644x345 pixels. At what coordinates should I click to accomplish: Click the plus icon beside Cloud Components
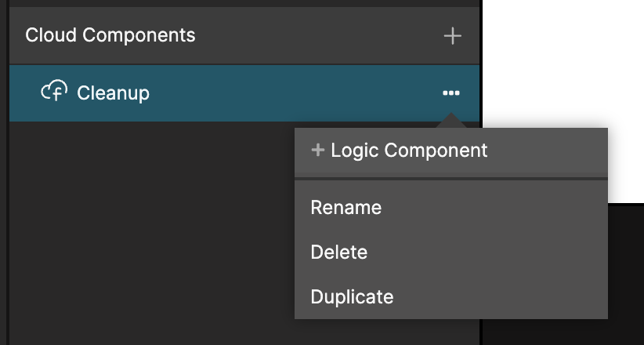pyautogui.click(x=452, y=36)
